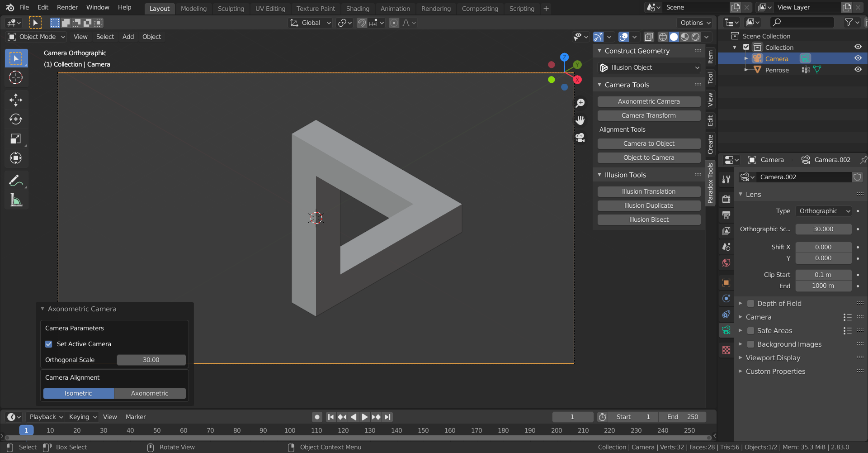The image size is (868, 453).
Task: Select the Measure tool
Action: point(16,200)
